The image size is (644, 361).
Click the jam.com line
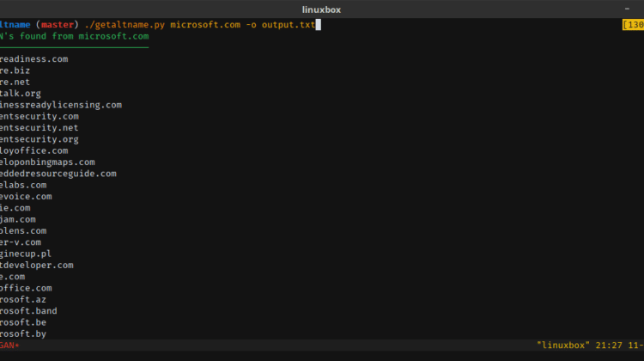click(18, 219)
